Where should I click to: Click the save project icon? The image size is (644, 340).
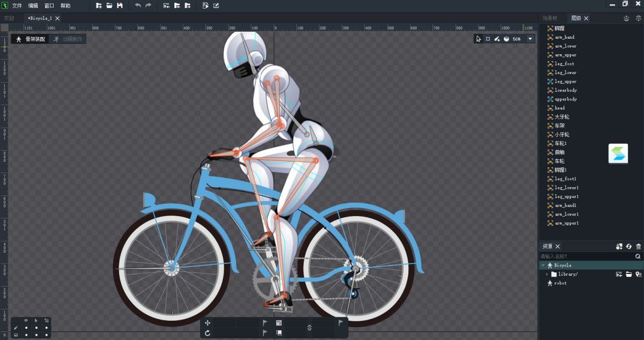click(x=120, y=5)
